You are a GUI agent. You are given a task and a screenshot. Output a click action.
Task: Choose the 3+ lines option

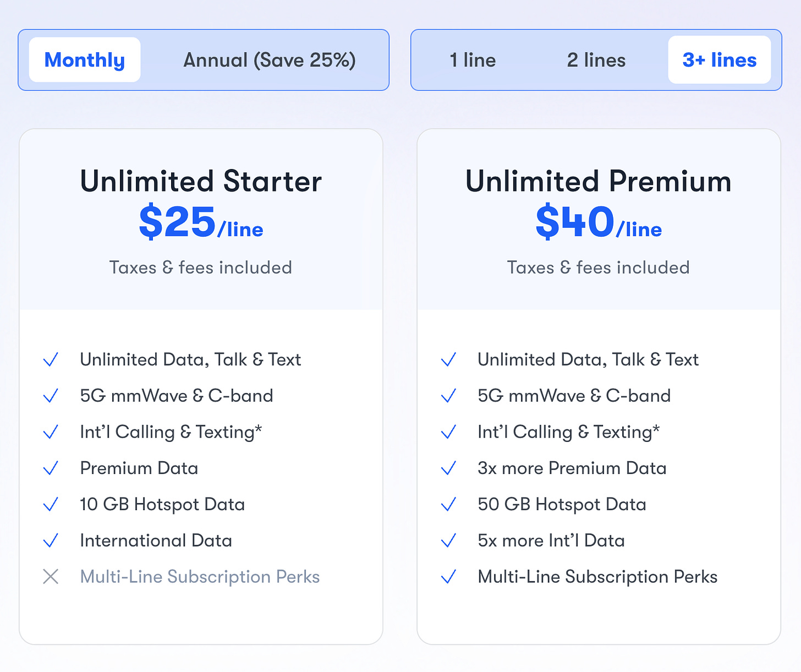[x=720, y=59]
